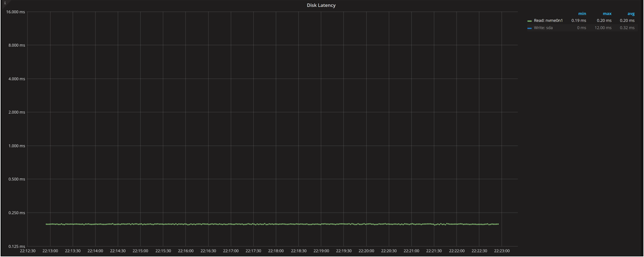This screenshot has height=257, width=644.
Task: Select the 22:18:00 time axis label
Action: tap(275, 251)
